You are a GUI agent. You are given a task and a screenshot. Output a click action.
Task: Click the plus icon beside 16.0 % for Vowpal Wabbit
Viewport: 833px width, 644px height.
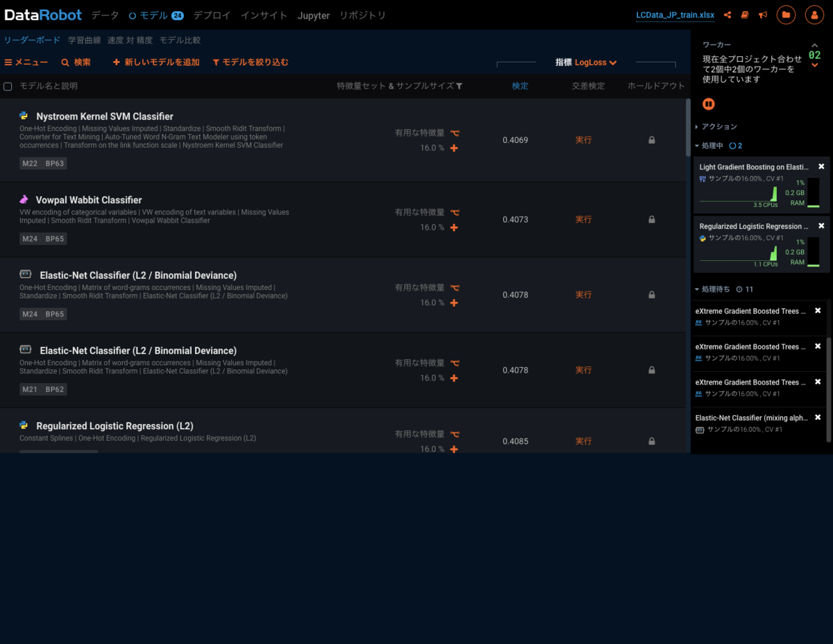point(454,227)
